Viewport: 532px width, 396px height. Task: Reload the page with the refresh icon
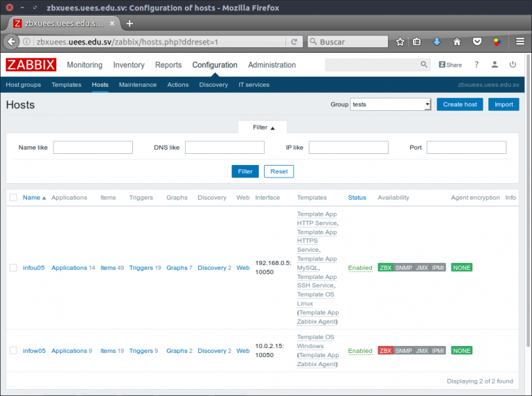pyautogui.click(x=294, y=42)
